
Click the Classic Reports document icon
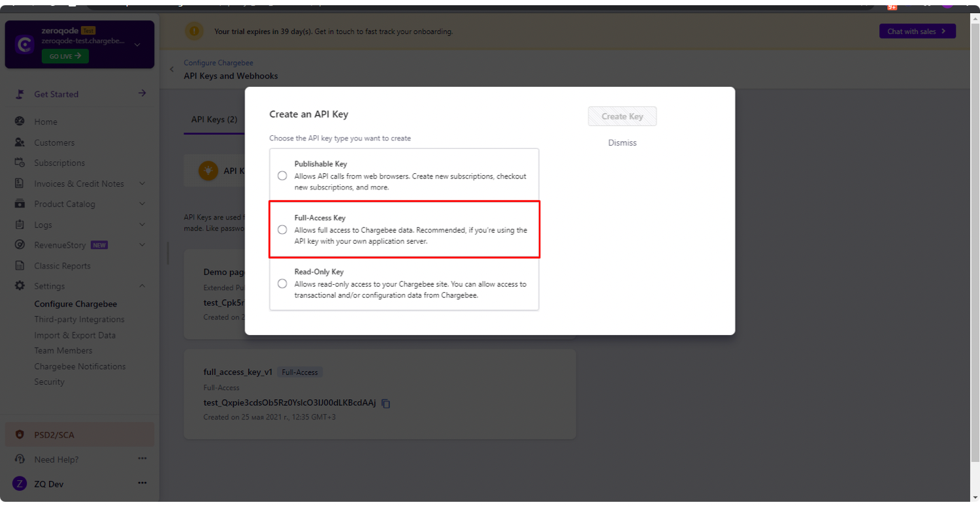coord(20,266)
